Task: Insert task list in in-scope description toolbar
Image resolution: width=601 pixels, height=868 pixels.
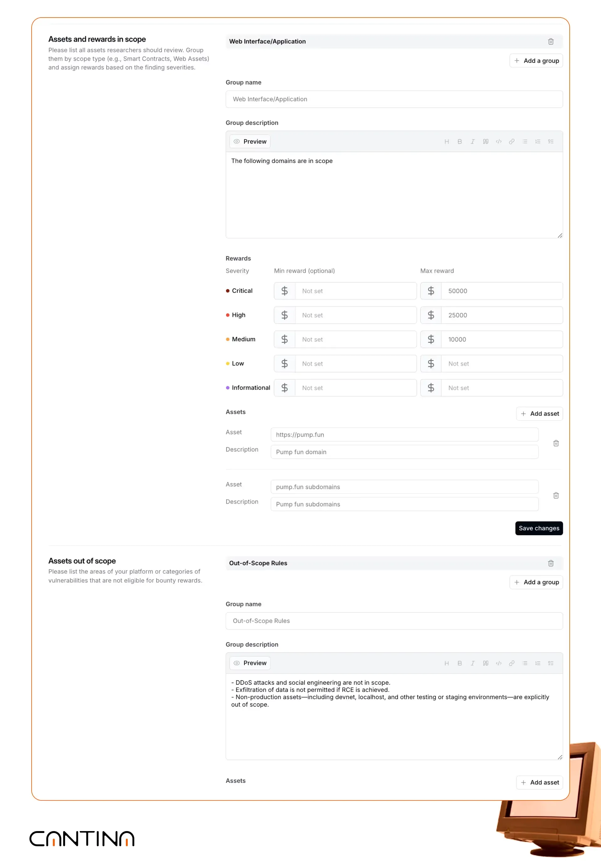Action: point(551,141)
